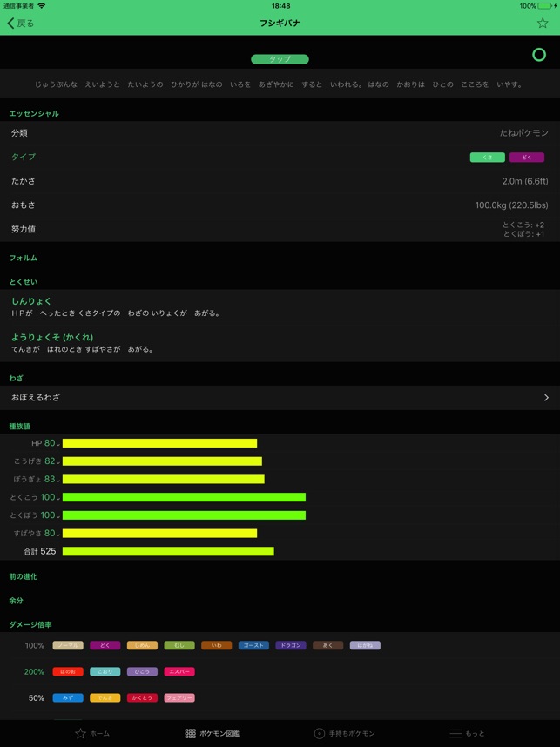Tap the ノーマル type badge
Viewport: 560px width, 747px height.
pos(68,645)
